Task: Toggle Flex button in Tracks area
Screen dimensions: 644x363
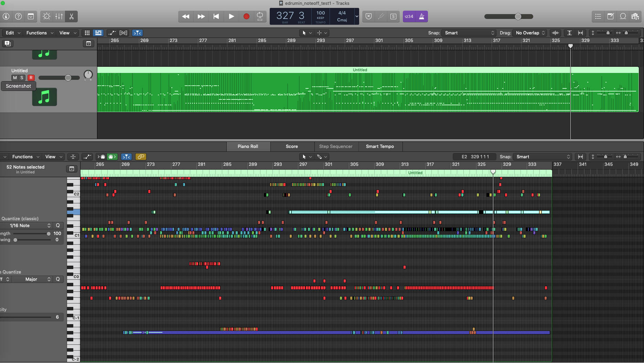Action: 124,33
